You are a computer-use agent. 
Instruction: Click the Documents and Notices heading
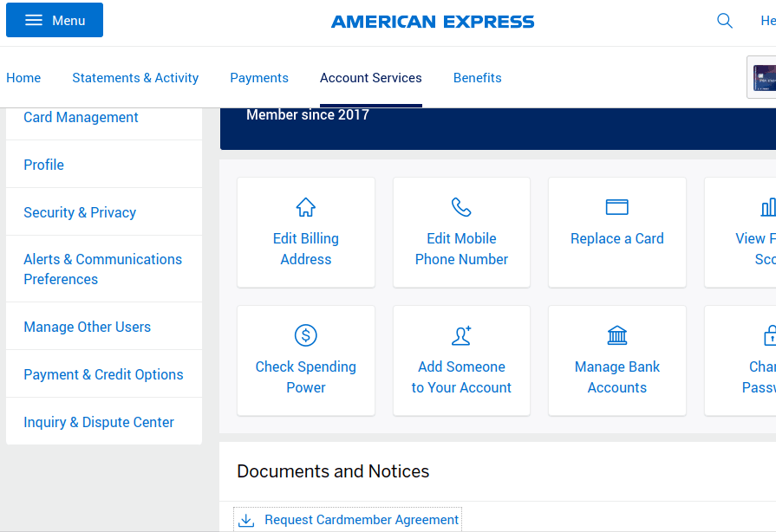[333, 471]
